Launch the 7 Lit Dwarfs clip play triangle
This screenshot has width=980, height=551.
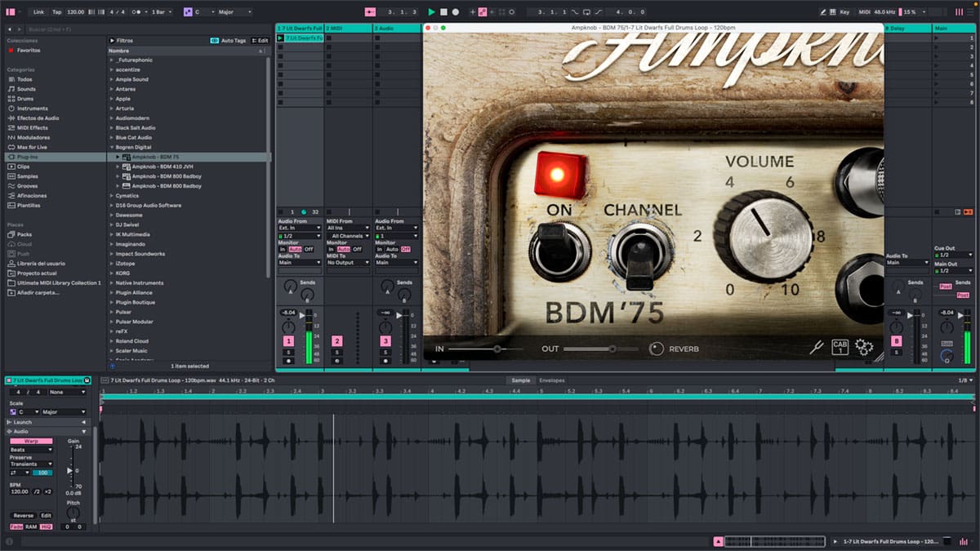(281, 38)
